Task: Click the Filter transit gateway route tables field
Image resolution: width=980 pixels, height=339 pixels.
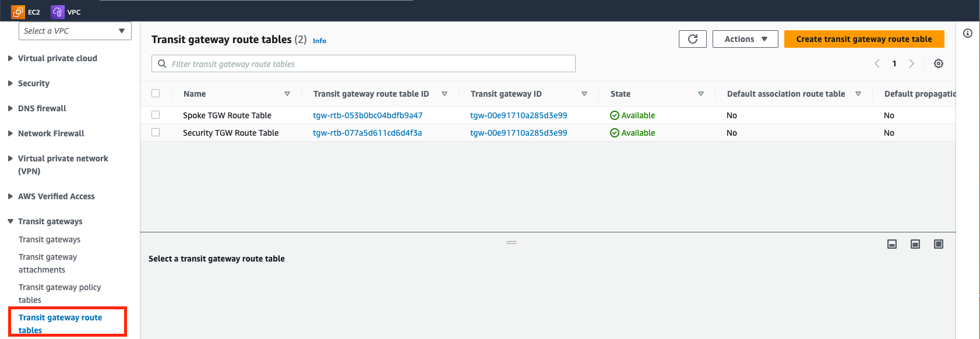Action: [x=364, y=63]
